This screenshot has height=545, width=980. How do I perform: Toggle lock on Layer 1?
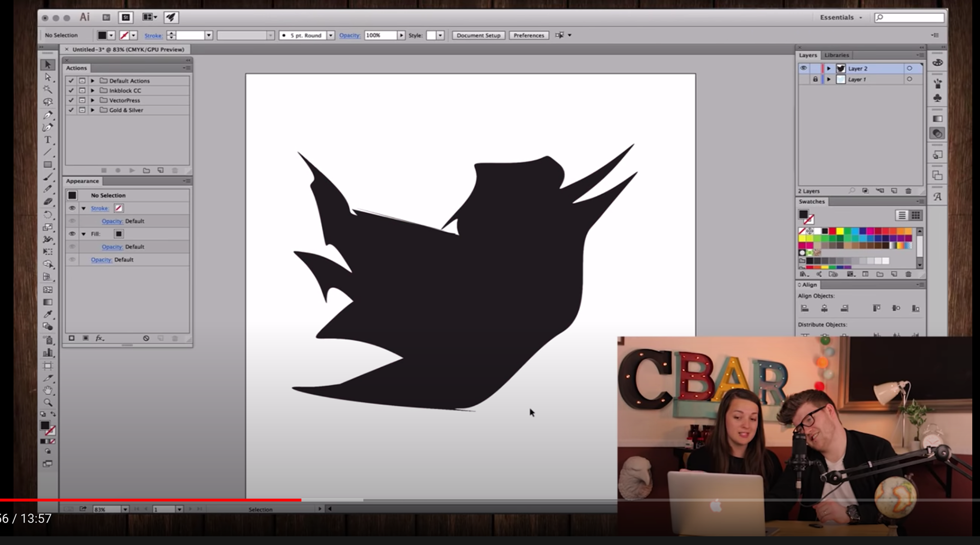(x=815, y=80)
